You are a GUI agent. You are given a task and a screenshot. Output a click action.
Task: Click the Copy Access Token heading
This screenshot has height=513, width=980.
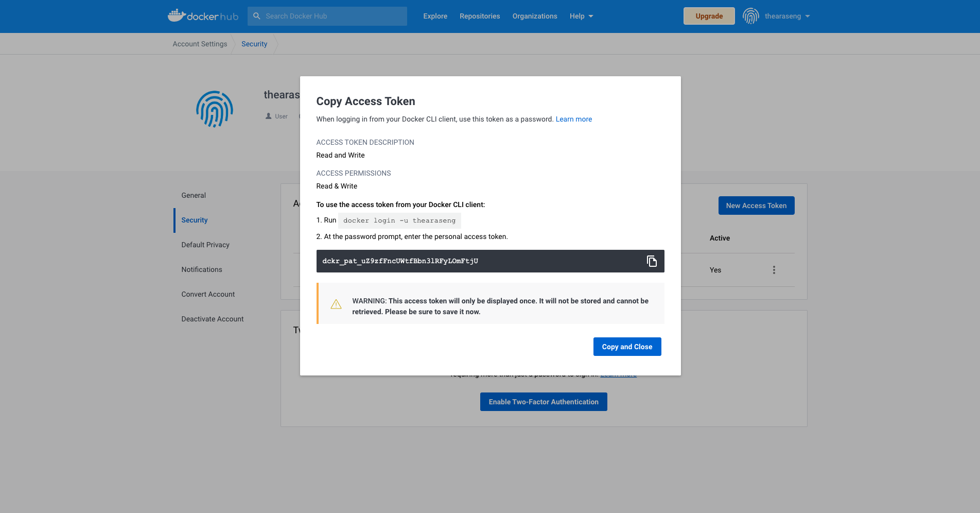(x=365, y=101)
